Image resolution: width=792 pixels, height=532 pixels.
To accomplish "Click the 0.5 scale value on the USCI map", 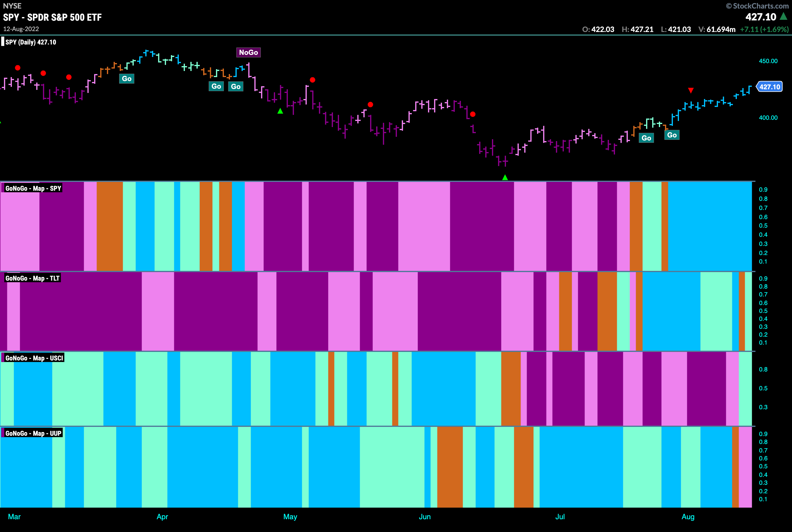I will 763,388.
